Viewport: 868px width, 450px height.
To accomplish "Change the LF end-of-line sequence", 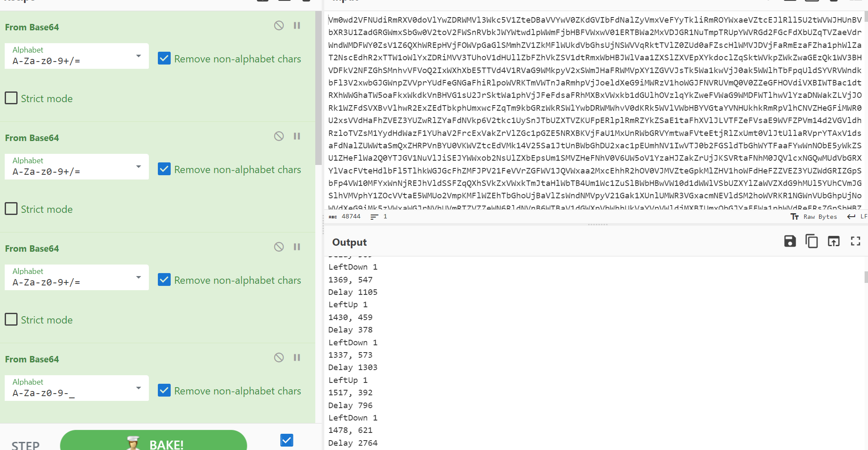I will pyautogui.click(x=857, y=217).
